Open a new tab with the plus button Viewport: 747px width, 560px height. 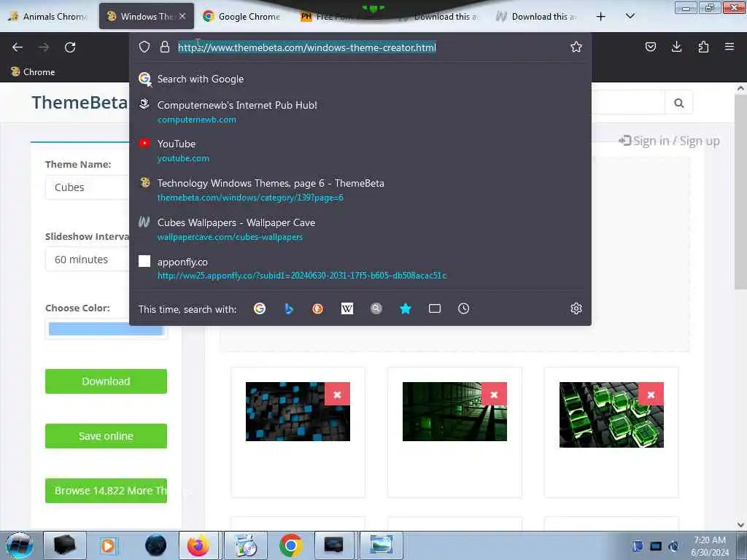601,17
